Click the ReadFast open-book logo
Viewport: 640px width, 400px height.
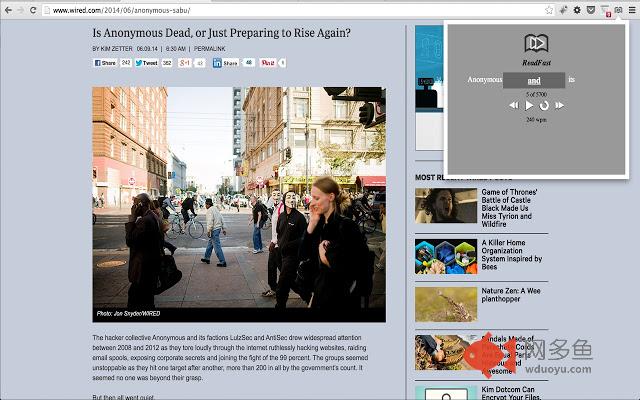point(536,43)
